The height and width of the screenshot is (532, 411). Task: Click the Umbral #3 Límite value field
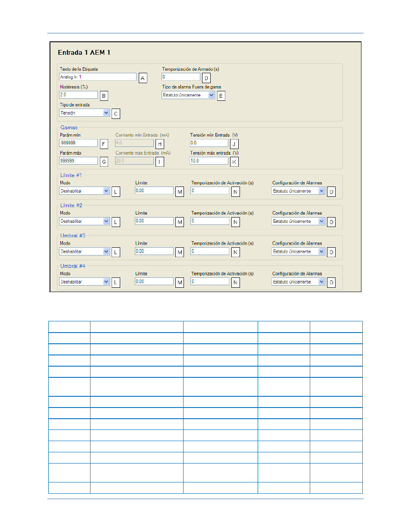click(x=154, y=251)
